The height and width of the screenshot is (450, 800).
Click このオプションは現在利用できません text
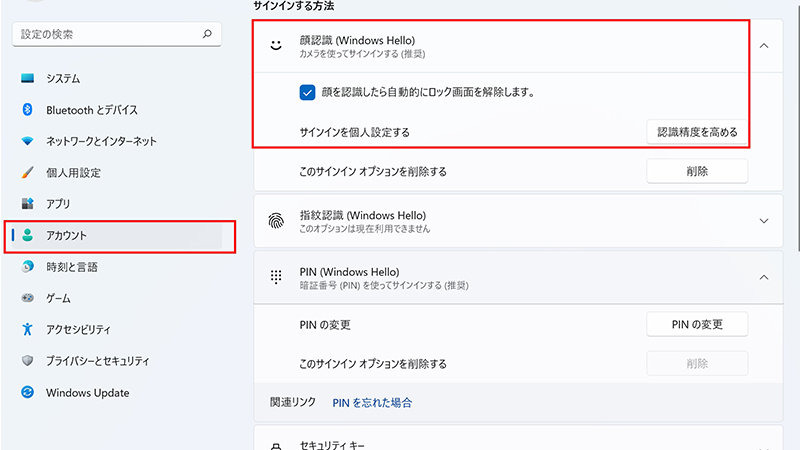[365, 229]
